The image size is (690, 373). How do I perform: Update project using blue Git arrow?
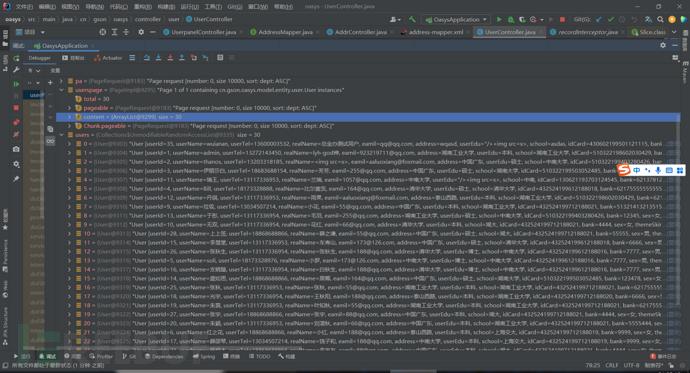click(x=598, y=19)
